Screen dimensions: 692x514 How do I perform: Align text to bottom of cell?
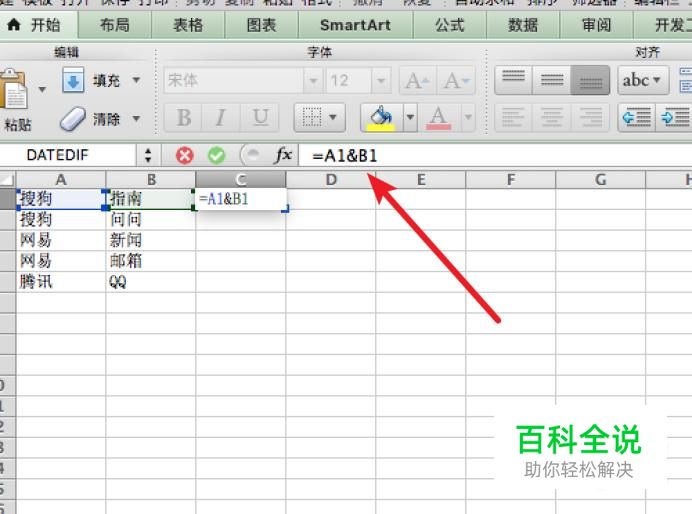coord(590,80)
